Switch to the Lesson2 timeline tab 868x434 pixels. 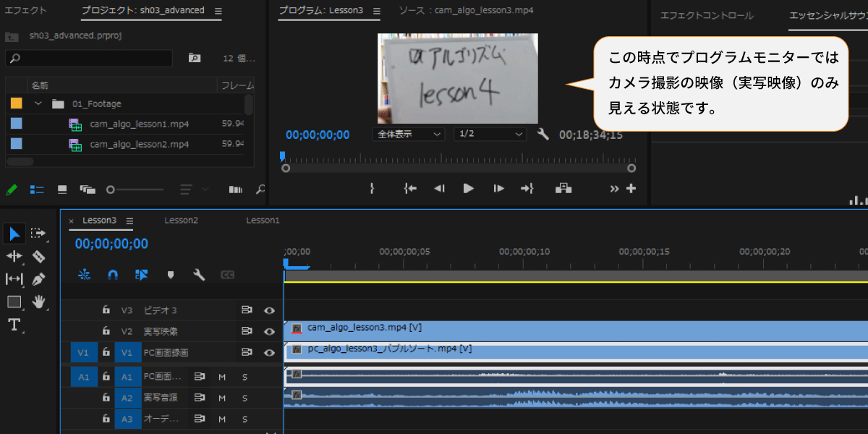click(181, 220)
